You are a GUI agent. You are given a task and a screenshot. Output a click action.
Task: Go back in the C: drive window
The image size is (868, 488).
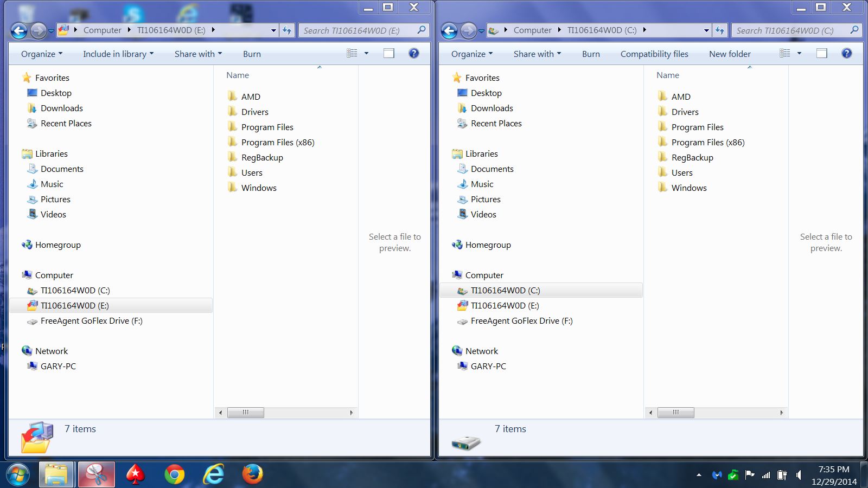pos(449,31)
